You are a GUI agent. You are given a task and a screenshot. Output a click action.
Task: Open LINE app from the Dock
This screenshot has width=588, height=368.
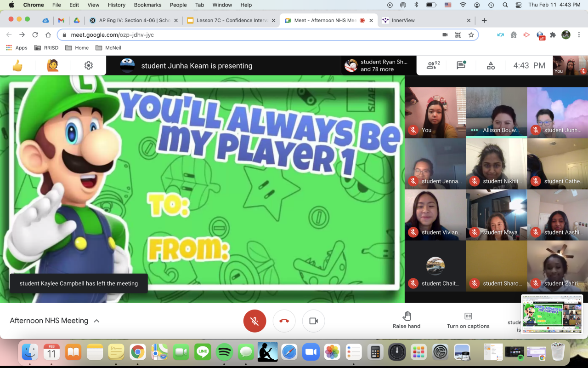203,352
